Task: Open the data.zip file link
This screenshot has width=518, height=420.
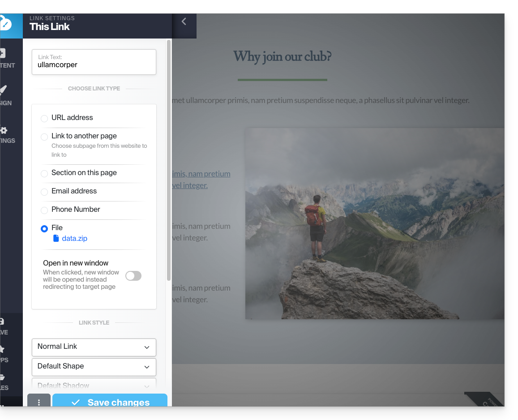Action: (74, 239)
